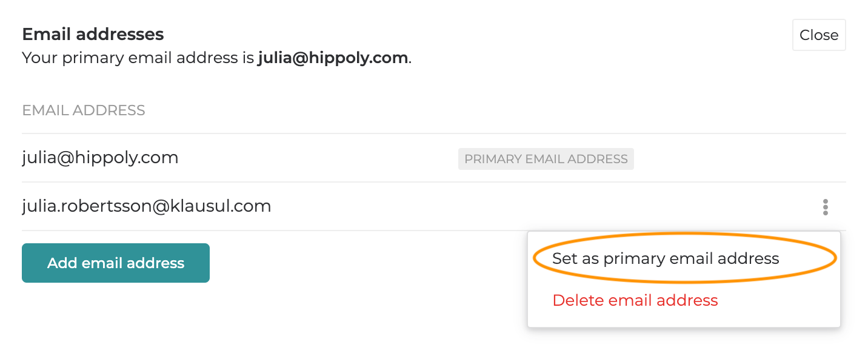868x347 pixels.
Task: Set klausul address as primary email
Action: (665, 258)
